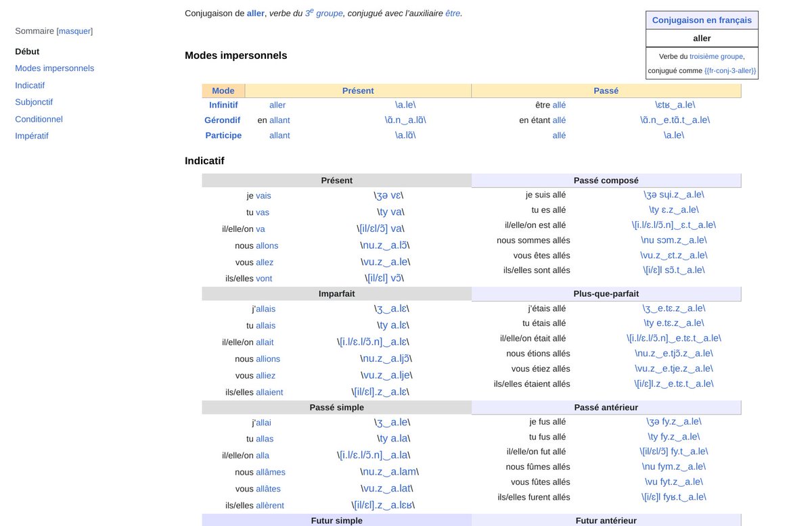Select the Début sommaire entry
This screenshot has height=526, width=812.
click(27, 51)
